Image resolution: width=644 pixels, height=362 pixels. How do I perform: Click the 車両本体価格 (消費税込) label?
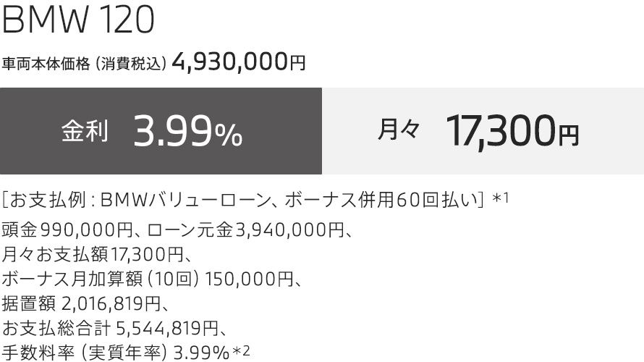[85, 64]
